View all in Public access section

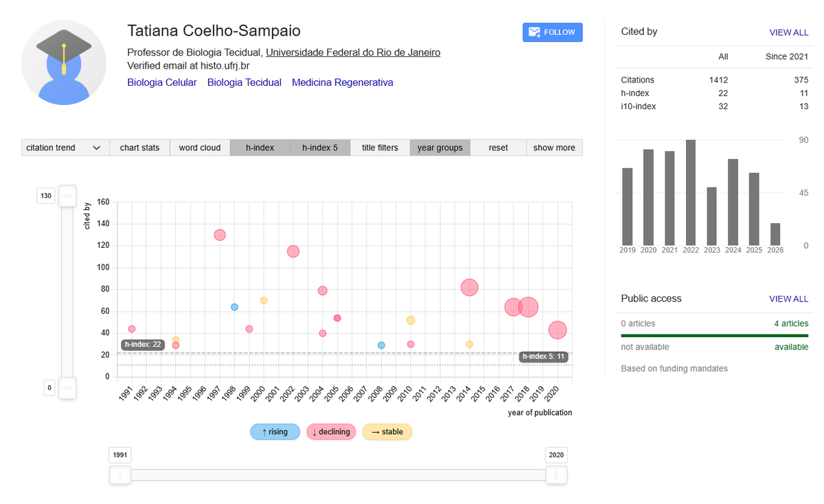click(x=788, y=299)
